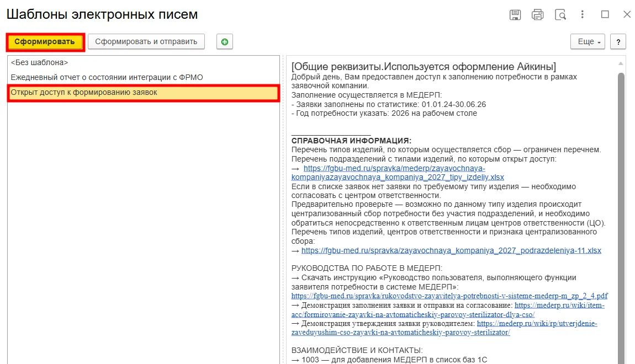Click the line Год потребности указать: 2026
This screenshot has width=635, height=364.
click(x=384, y=113)
